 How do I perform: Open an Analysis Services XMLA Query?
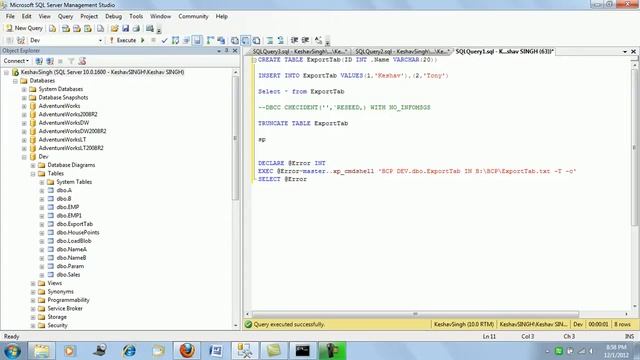tap(88, 29)
